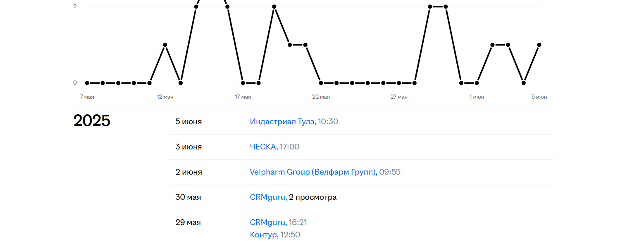Open the Контур link
The height and width of the screenshot is (244, 644).
coord(264,235)
